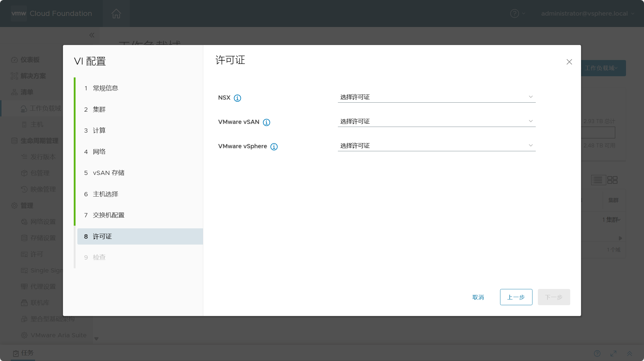
Task: Click the 取消 cancel link
Action: [478, 297]
